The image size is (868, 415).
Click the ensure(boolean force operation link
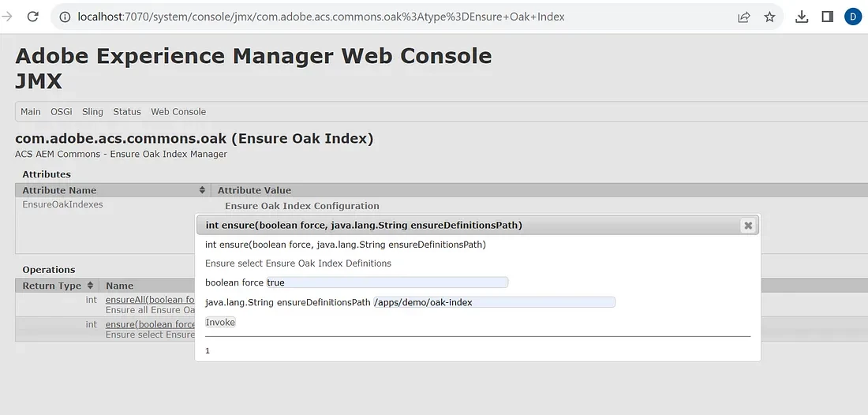[x=151, y=324]
